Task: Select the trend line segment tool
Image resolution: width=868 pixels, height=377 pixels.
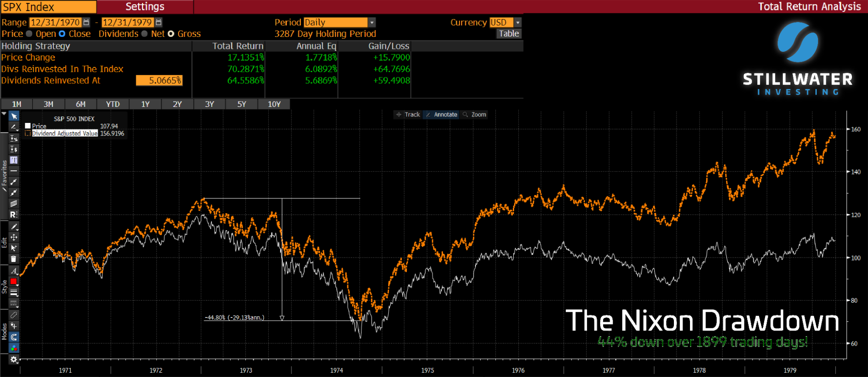Action: [14, 182]
